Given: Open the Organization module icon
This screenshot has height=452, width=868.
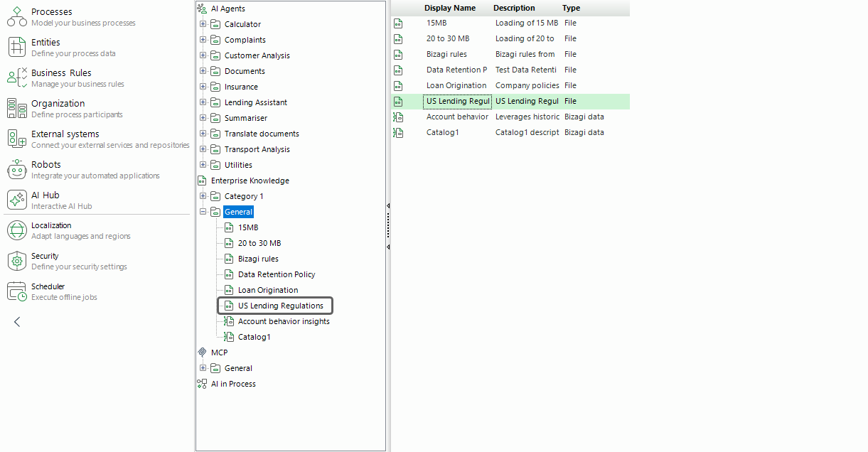Looking at the screenshot, I should pos(17,109).
